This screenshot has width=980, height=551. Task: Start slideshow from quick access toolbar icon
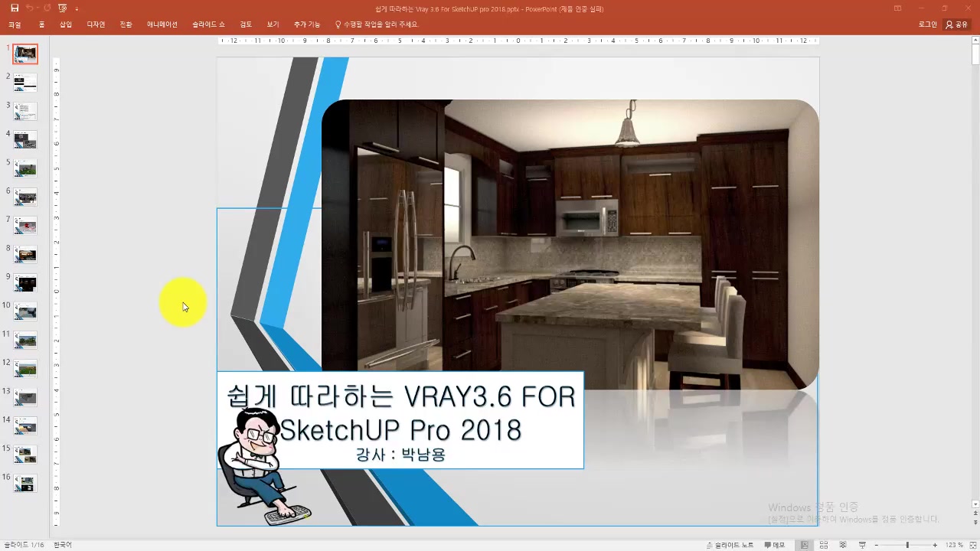[63, 8]
